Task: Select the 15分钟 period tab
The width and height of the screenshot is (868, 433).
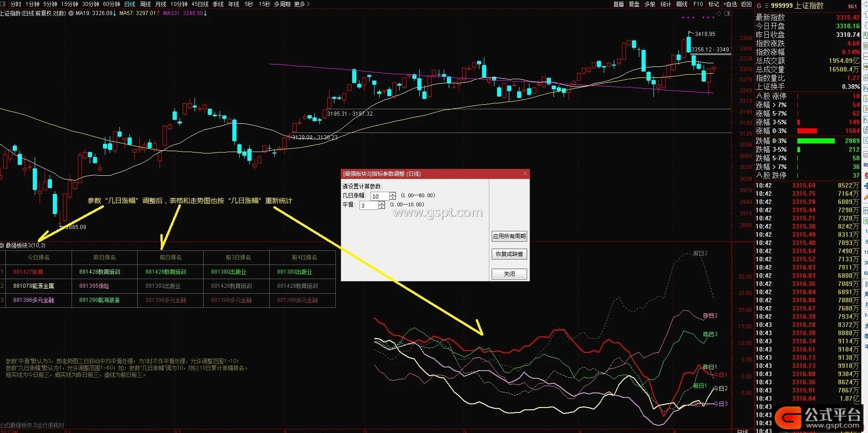Action: click(70, 4)
